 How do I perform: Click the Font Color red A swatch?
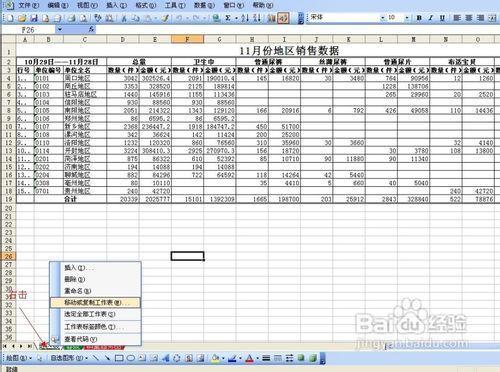point(249,358)
